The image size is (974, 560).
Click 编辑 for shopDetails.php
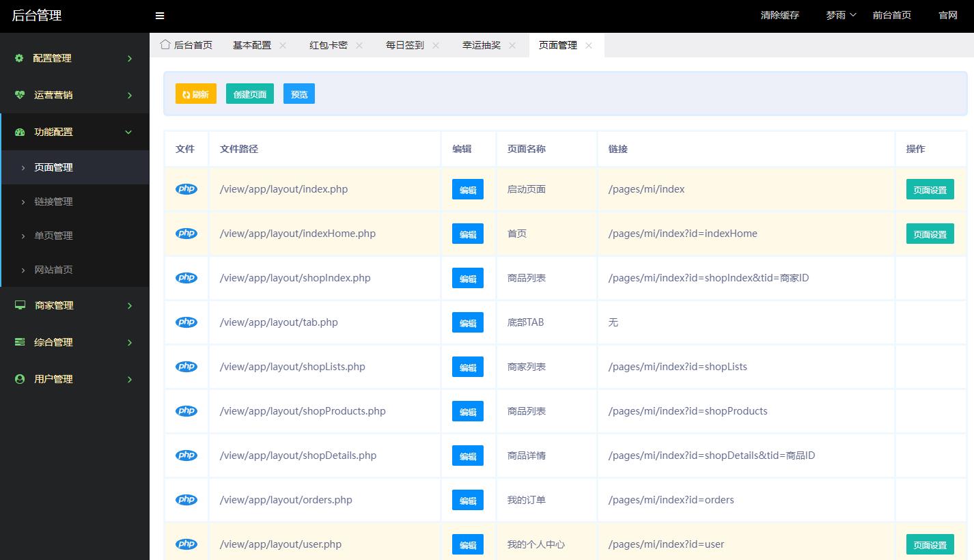tap(468, 456)
